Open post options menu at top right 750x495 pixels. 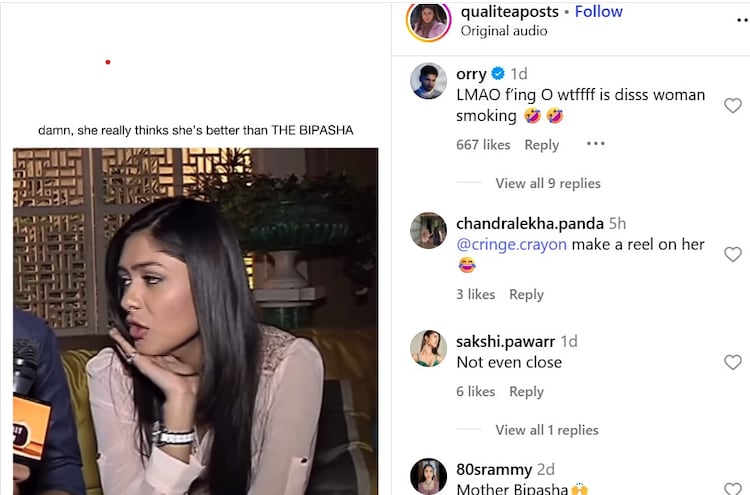pos(742,20)
